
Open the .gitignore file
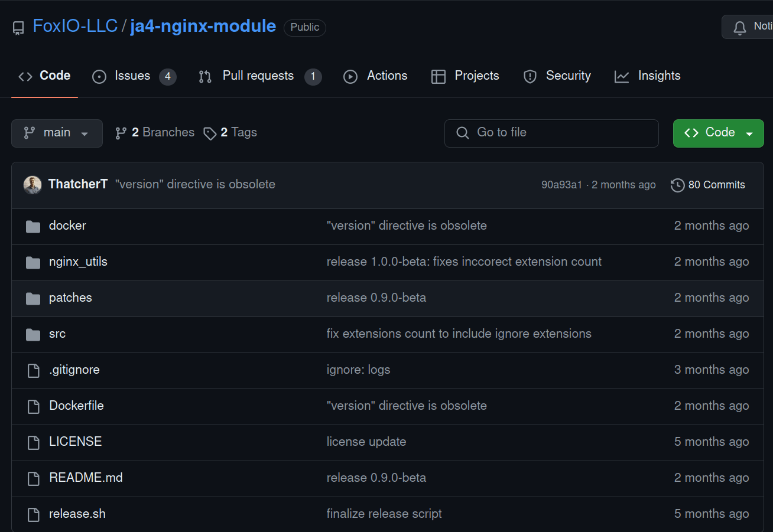(74, 370)
